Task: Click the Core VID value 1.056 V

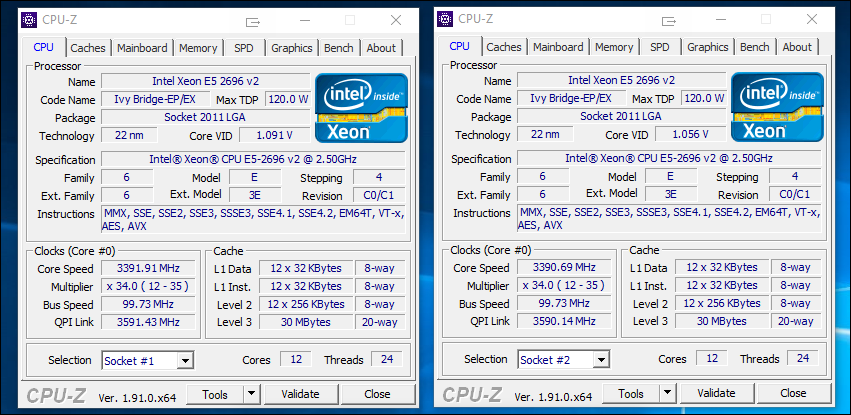Action: (x=690, y=135)
